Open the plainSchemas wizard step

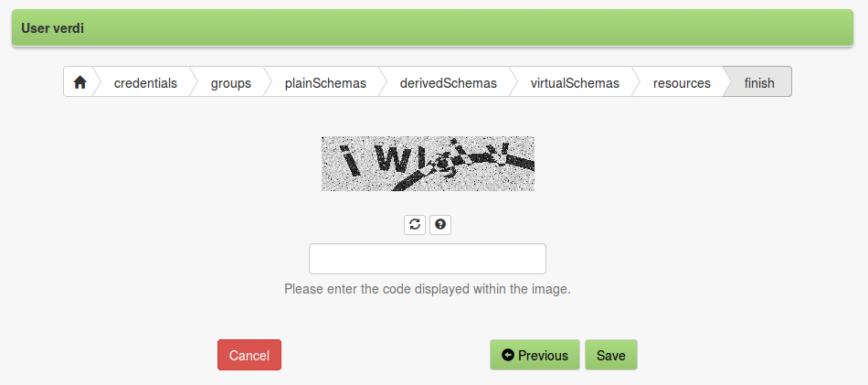325,83
